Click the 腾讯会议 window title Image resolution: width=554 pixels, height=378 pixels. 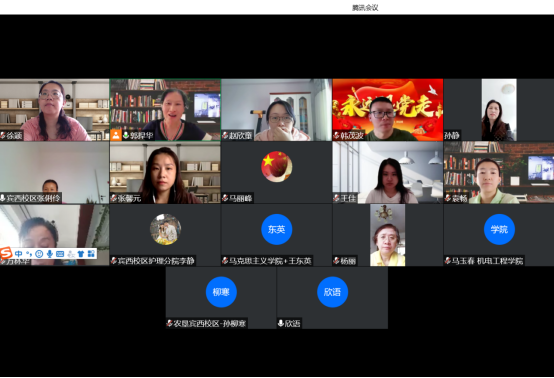365,7
